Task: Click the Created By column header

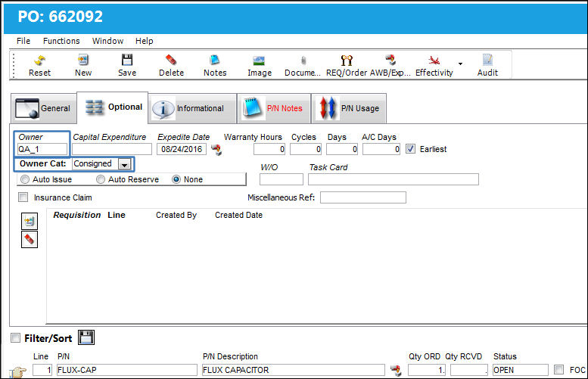Action: coord(176,215)
